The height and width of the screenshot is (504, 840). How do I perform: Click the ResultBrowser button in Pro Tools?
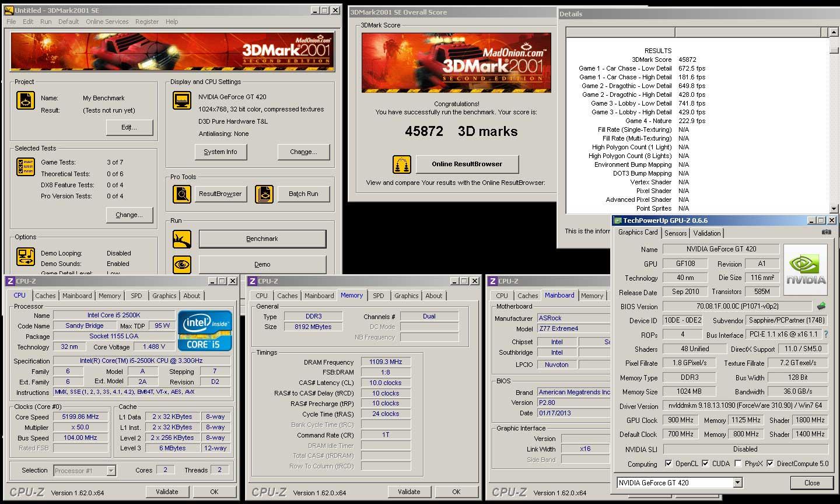point(220,194)
